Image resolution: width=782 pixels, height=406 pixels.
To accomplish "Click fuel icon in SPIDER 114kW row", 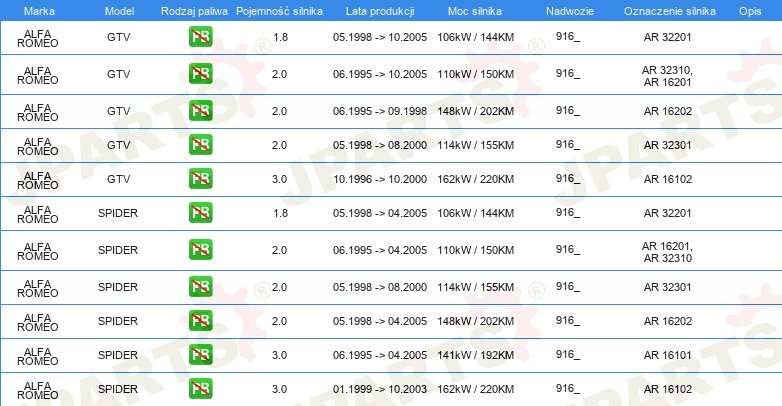I will (x=200, y=287).
